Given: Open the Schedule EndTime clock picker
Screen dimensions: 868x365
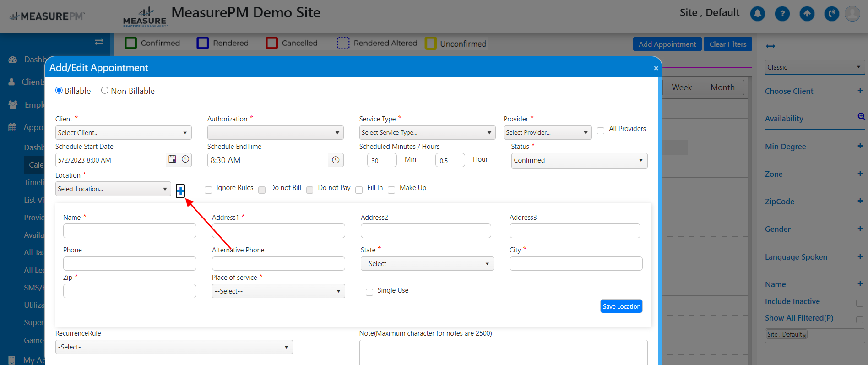Looking at the screenshot, I should [x=336, y=160].
